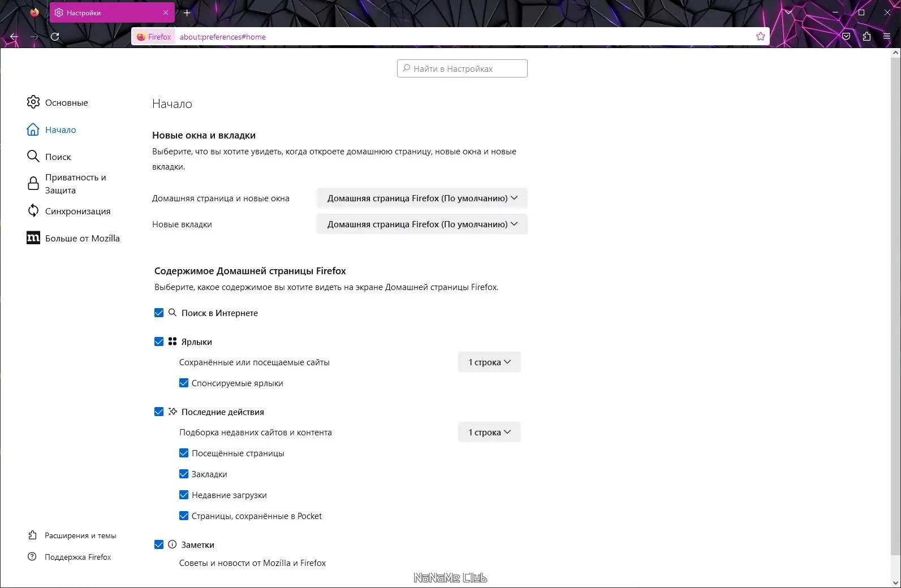The width and height of the screenshot is (901, 588).
Task: Click the Подборка недавних сайтов и контента text
Action: point(256,433)
